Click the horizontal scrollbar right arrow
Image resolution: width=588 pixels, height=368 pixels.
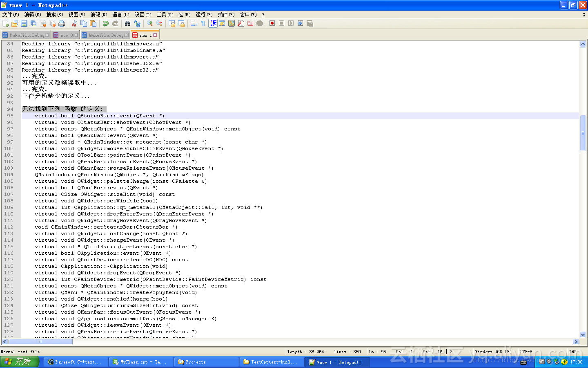[576, 342]
